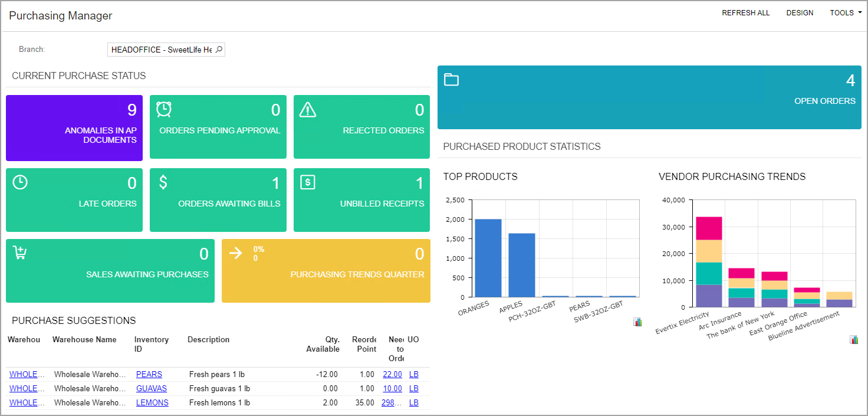The height and width of the screenshot is (416, 868).
Task: Click the cart icon on Sales Awaiting Purchases
Action: (20, 253)
